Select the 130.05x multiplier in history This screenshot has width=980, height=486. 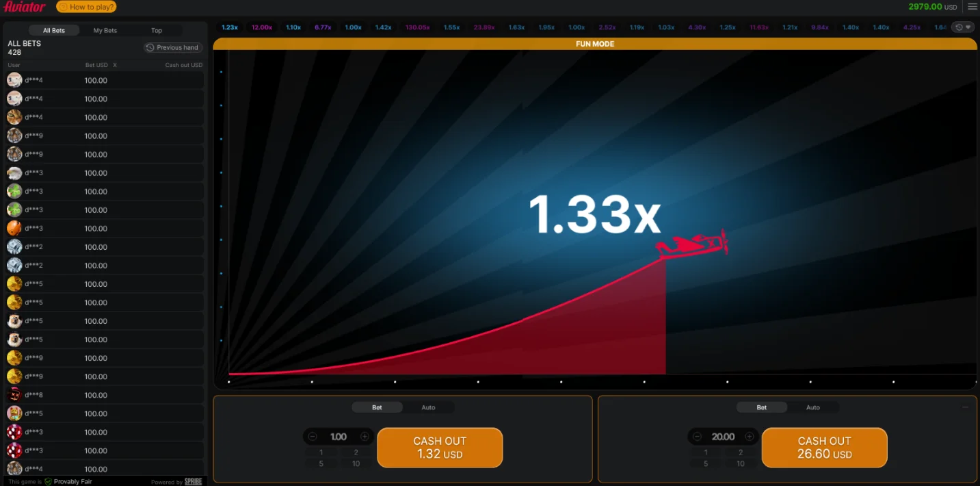click(417, 27)
